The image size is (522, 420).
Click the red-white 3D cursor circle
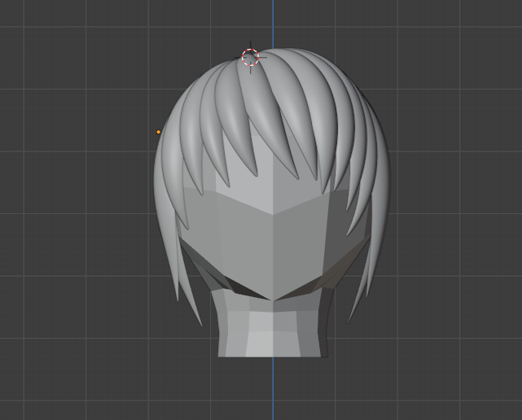tap(250, 57)
